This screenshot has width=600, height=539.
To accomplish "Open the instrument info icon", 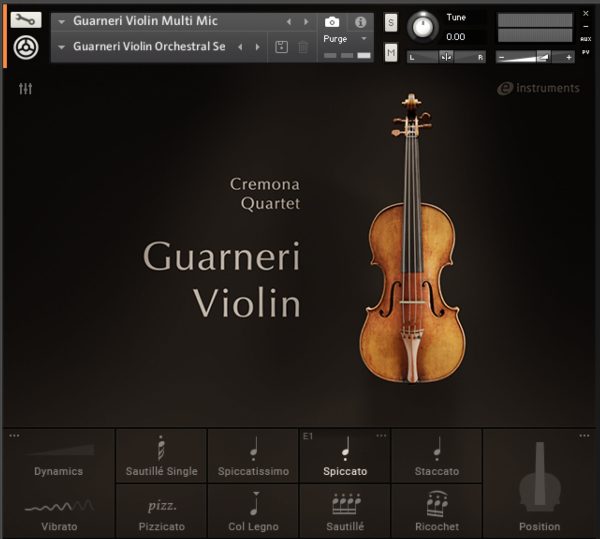I will tap(360, 21).
